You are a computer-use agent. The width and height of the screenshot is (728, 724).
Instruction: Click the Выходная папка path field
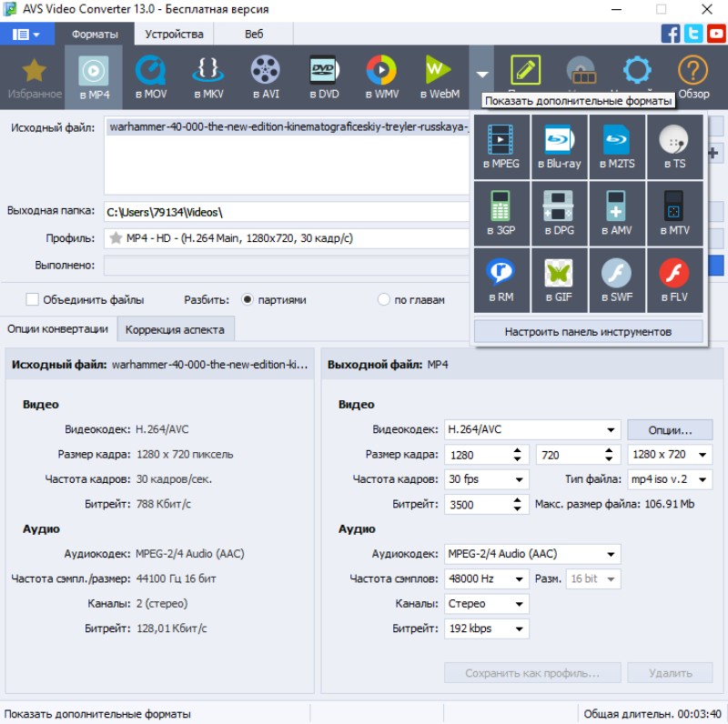click(287, 212)
